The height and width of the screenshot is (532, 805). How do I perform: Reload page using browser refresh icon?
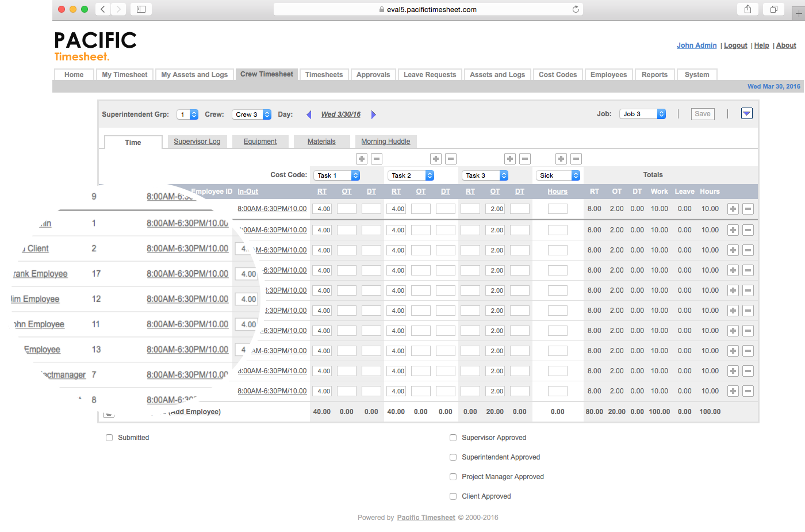click(x=576, y=9)
